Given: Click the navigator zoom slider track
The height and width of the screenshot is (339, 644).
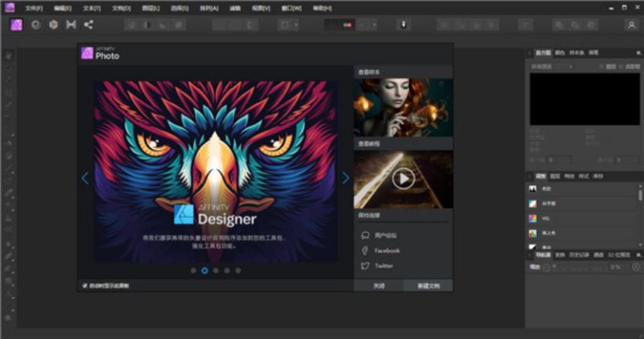Looking at the screenshot, I should [x=579, y=267].
